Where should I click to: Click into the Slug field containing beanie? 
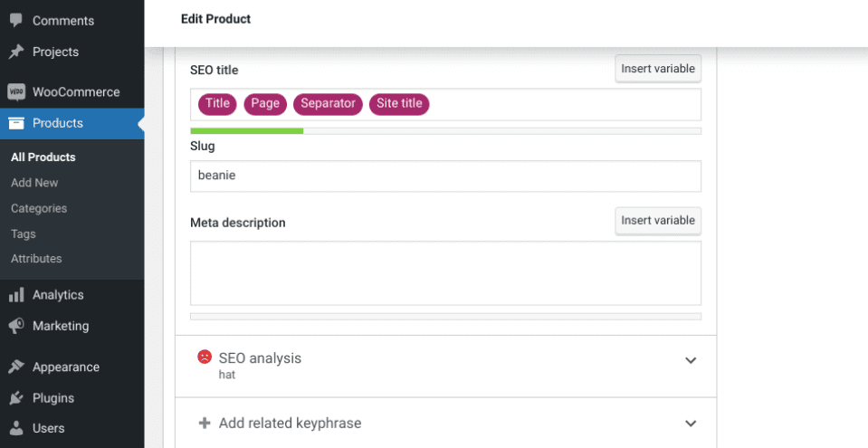click(445, 176)
